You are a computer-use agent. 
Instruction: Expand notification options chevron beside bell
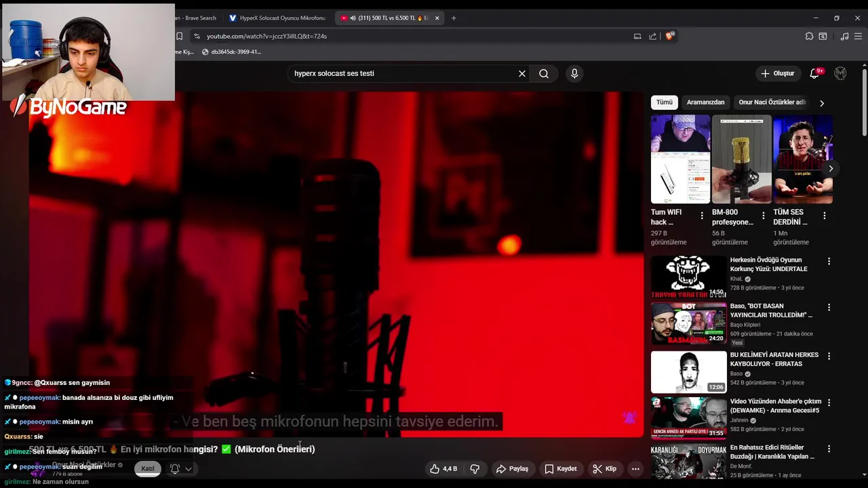pyautogui.click(x=189, y=468)
